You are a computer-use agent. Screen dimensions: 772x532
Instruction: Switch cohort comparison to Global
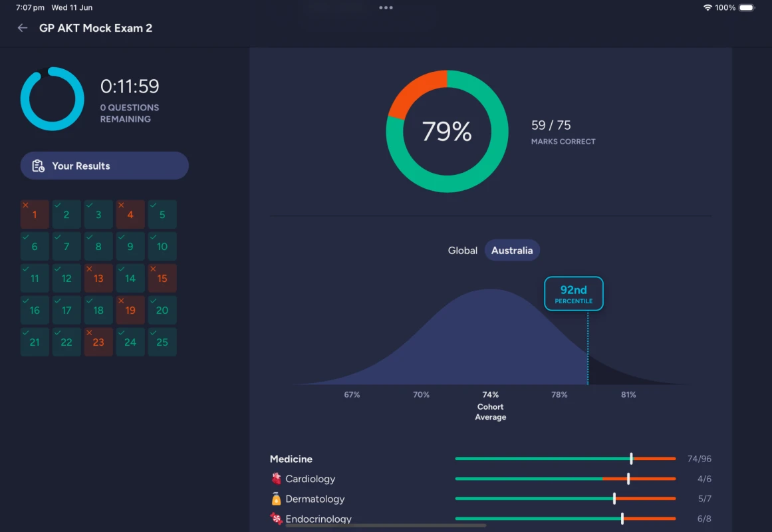coord(462,251)
